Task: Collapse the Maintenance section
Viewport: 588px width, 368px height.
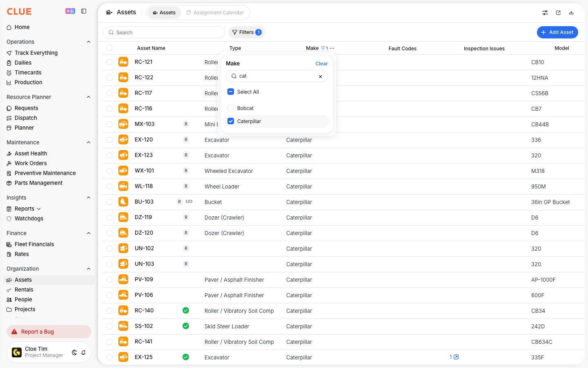Action: pyautogui.click(x=89, y=142)
